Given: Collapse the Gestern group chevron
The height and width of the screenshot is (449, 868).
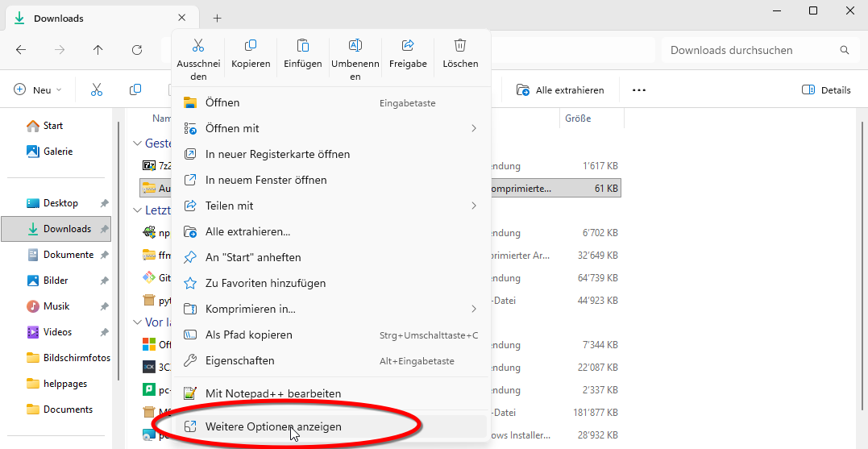Looking at the screenshot, I should (137, 143).
